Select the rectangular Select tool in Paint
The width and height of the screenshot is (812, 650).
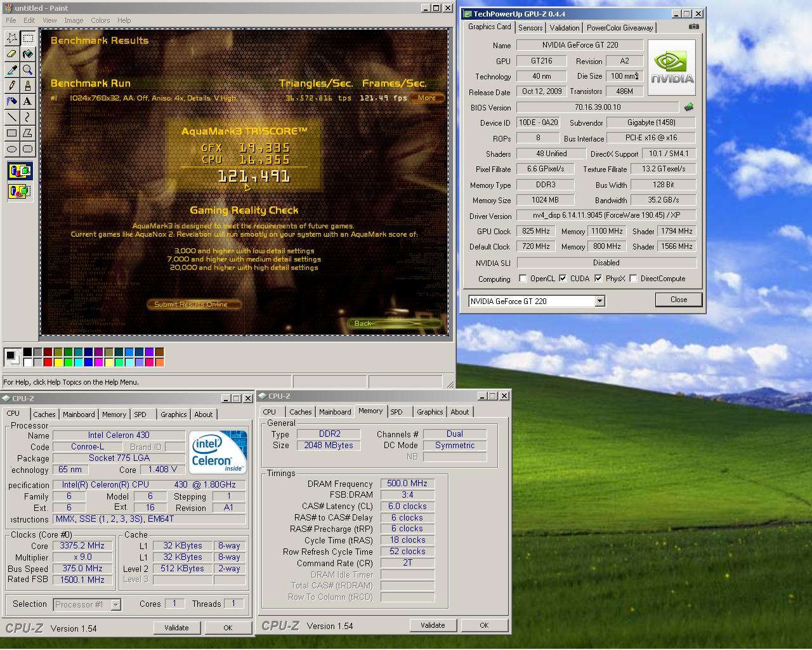(27, 38)
